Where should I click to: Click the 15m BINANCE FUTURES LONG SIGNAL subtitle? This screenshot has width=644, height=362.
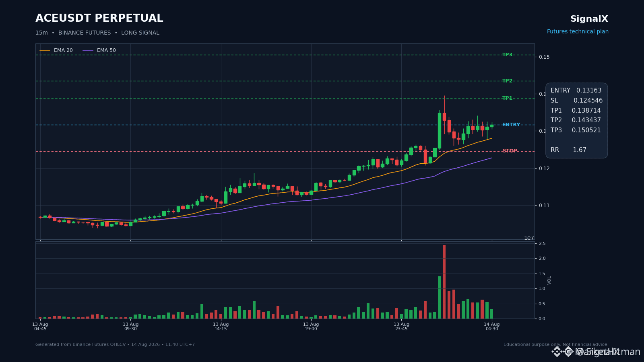tap(97, 33)
